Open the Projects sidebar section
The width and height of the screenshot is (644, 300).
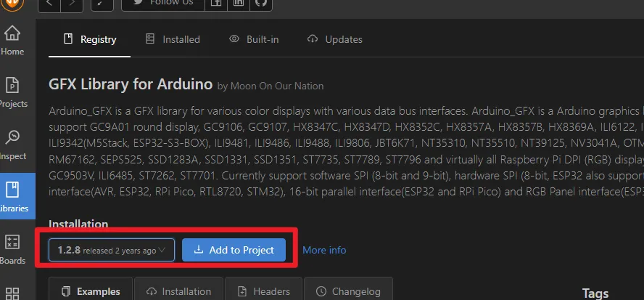(12, 92)
